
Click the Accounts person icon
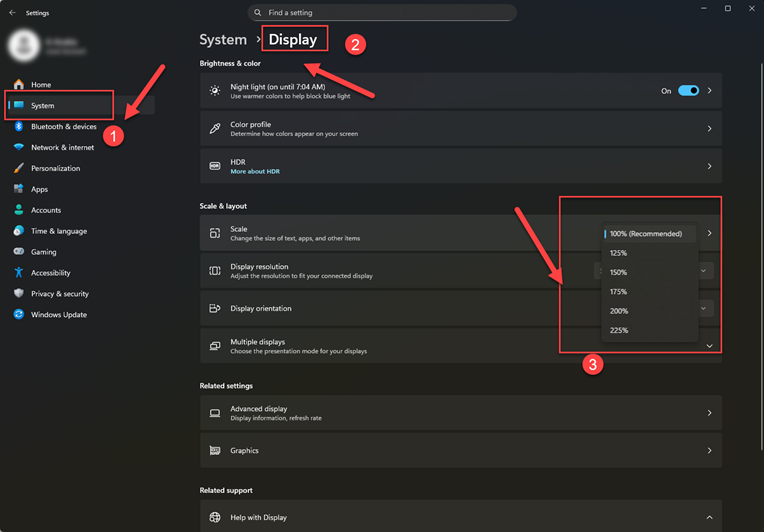tap(19, 210)
